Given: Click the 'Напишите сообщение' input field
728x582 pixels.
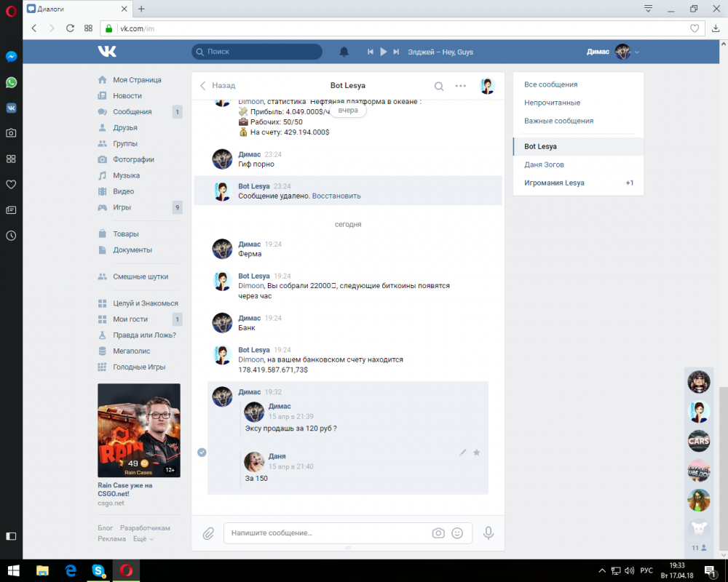Looking at the screenshot, I should [320, 533].
